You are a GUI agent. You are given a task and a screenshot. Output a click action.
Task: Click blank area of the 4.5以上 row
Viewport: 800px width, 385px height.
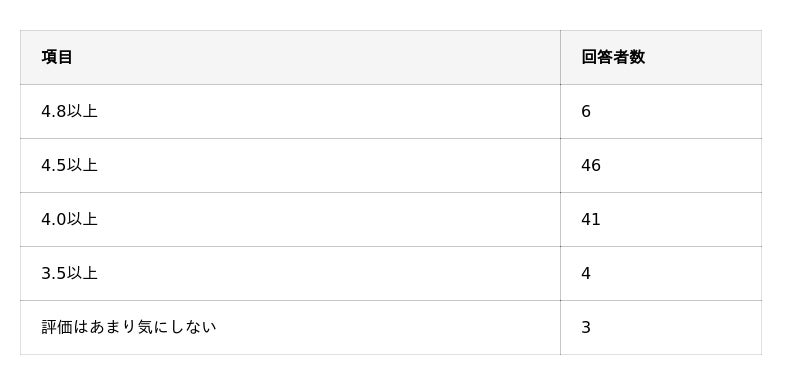coord(327,165)
